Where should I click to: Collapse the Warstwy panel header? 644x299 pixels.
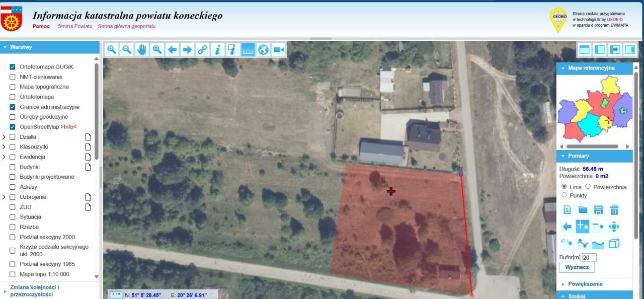[50, 47]
